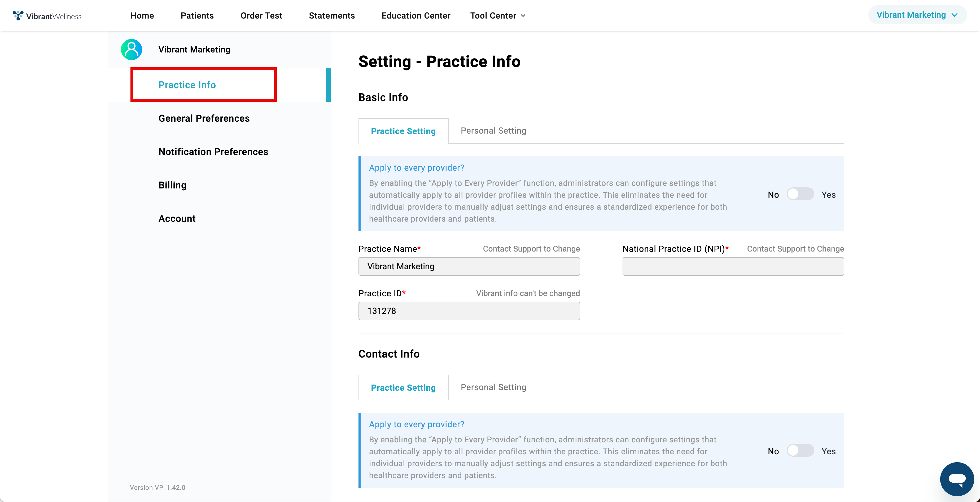Switch to Personal Setting tab under Basic Info
This screenshot has width=980, height=502.
point(493,131)
